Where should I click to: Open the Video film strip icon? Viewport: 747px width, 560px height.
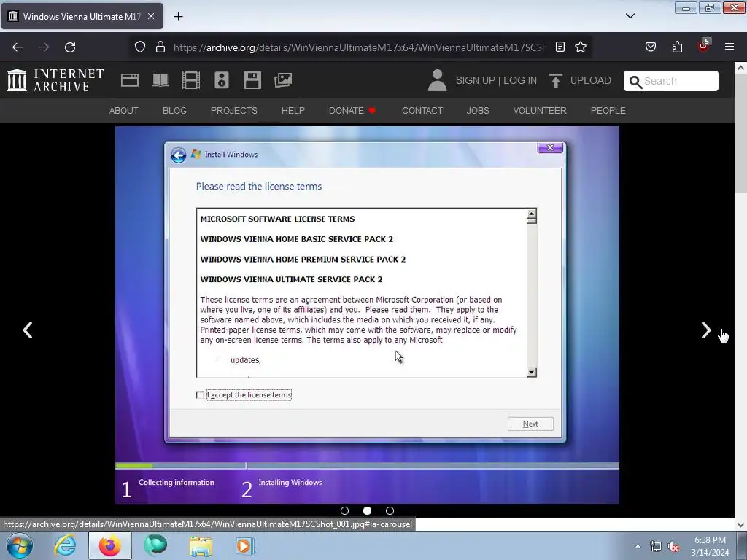tap(191, 80)
